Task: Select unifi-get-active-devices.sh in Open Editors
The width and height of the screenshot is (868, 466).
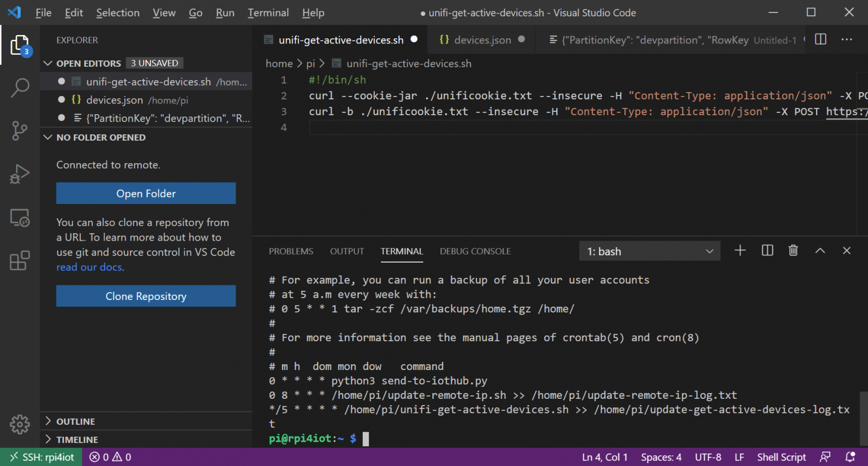Action: click(x=146, y=81)
